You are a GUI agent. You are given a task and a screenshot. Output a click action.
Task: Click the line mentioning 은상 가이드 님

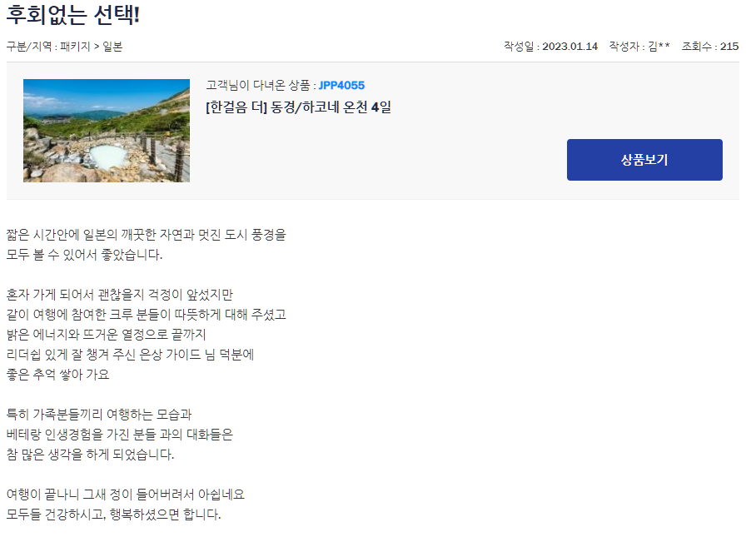pos(130,355)
